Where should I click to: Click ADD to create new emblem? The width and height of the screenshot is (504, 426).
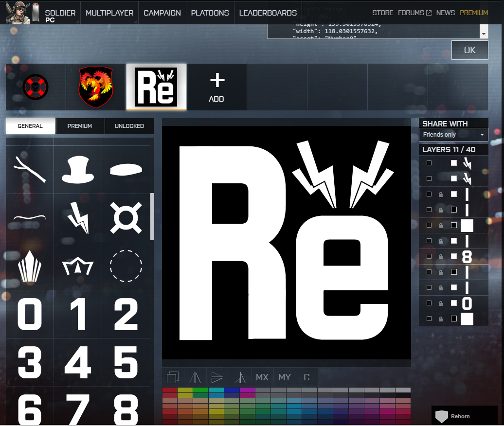tap(216, 87)
